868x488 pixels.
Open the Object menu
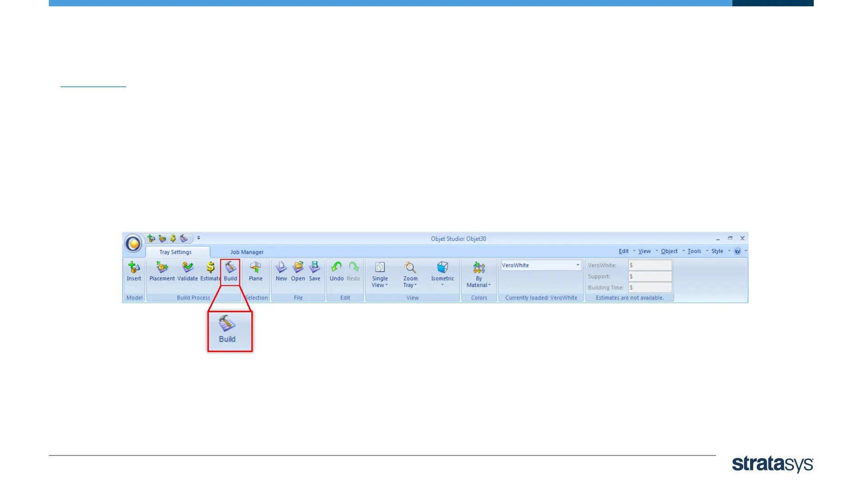pyautogui.click(x=669, y=251)
